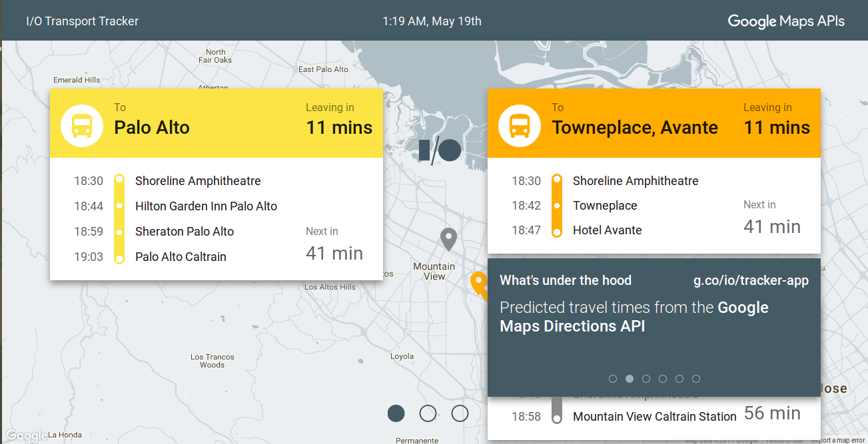Click the bus icon on Palo Alto card
Image resolution: width=868 pixels, height=444 pixels.
click(x=82, y=125)
